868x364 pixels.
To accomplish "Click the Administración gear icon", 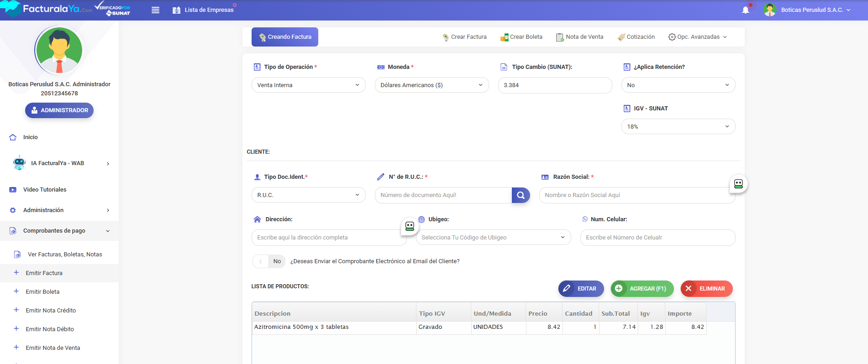I will pos(13,210).
